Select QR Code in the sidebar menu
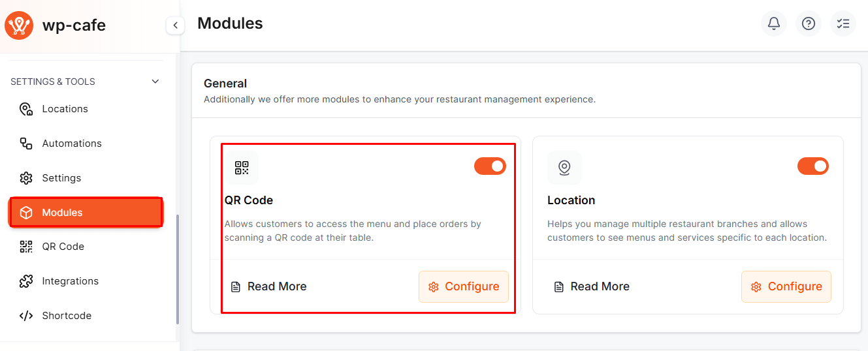 coord(63,247)
